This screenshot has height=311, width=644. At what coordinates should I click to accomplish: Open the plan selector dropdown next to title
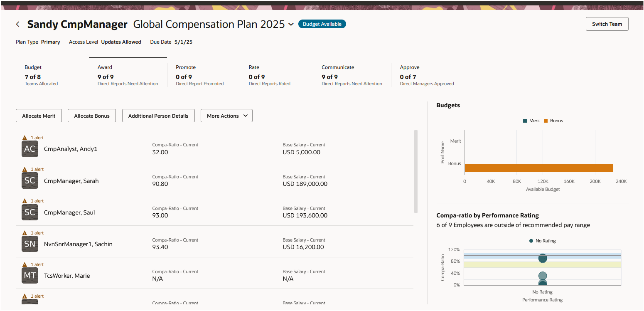point(291,25)
